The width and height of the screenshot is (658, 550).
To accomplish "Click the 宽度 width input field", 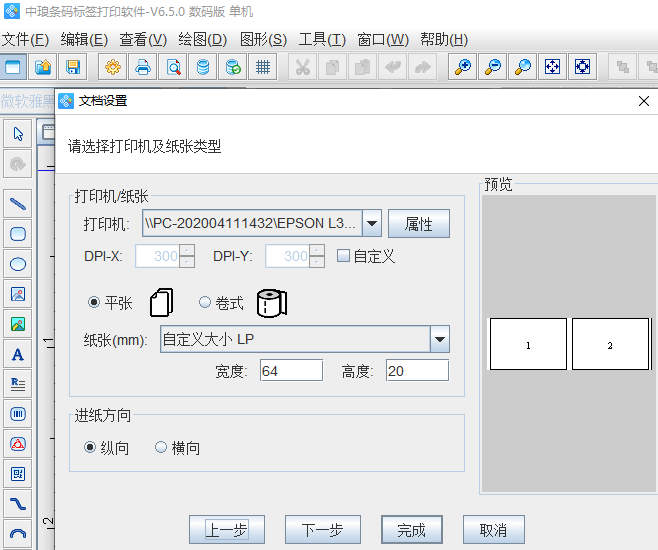I will (291, 371).
